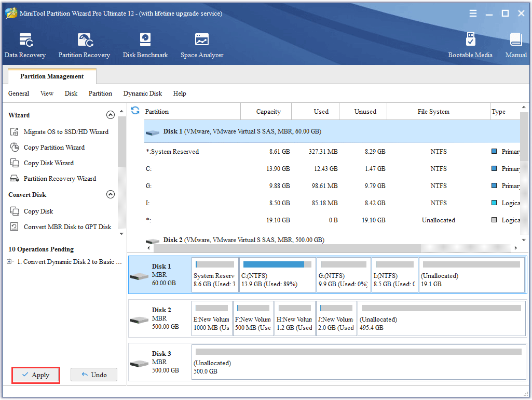Select E:New Volume block on Disk 2
The image size is (532, 400).
tap(212, 318)
